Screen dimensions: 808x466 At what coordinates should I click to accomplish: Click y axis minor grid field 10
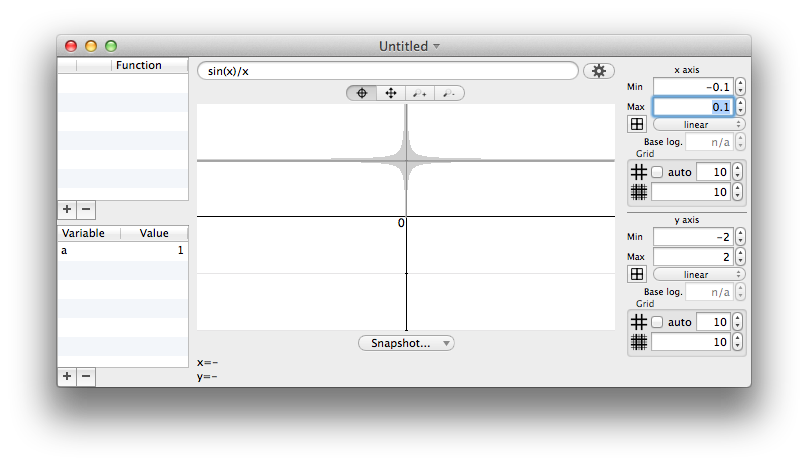tap(691, 342)
